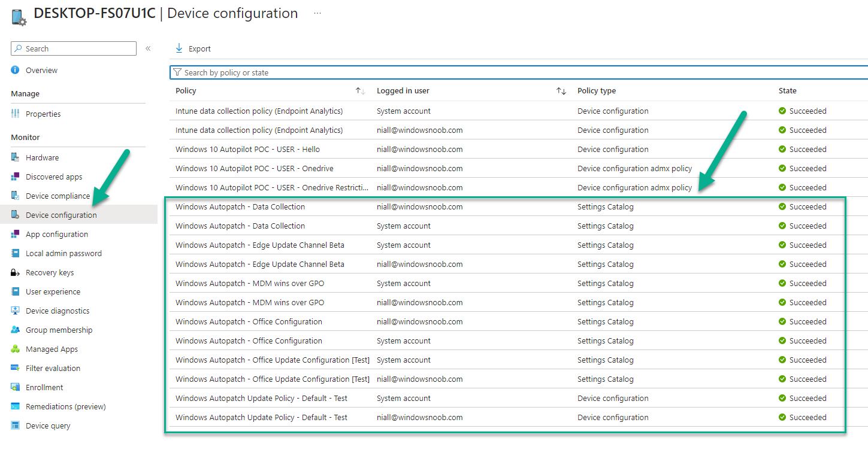Image resolution: width=868 pixels, height=453 pixels.
Task: Open Remediations (preview)
Action: [65, 406]
